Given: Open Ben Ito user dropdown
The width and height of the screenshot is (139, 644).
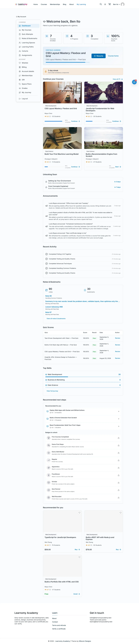Looking at the screenshot, I should point(119,4).
